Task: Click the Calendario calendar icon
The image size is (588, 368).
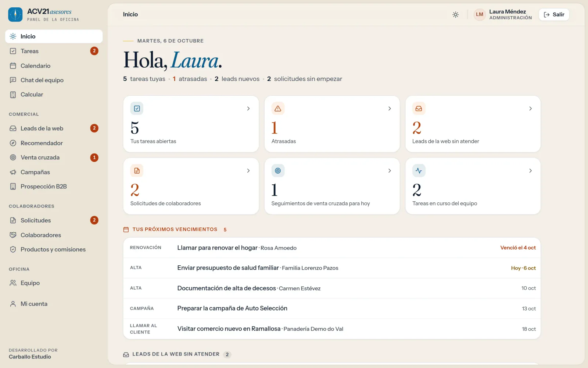Action: 13,66
